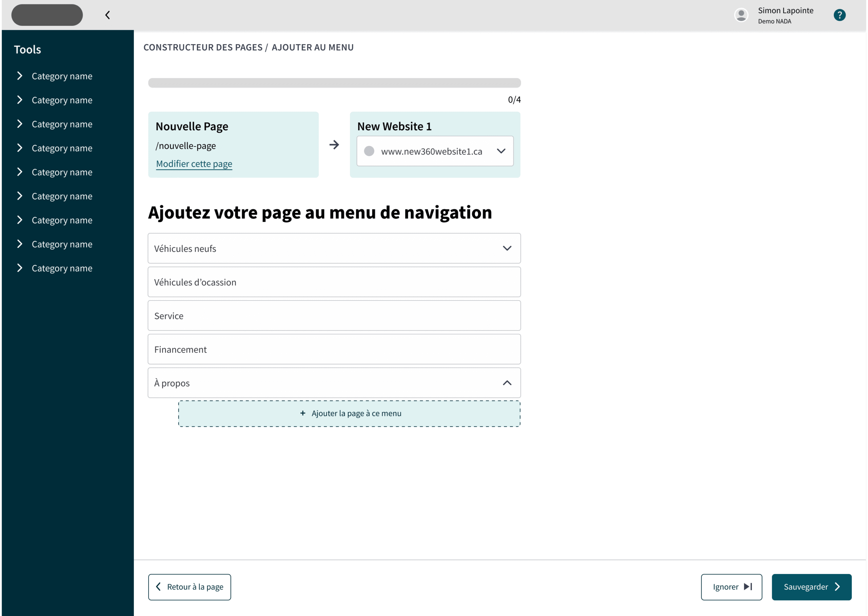Click the user avatar icon for Simon Lapointe
The height and width of the screenshot is (616, 868).
pyautogui.click(x=741, y=15)
